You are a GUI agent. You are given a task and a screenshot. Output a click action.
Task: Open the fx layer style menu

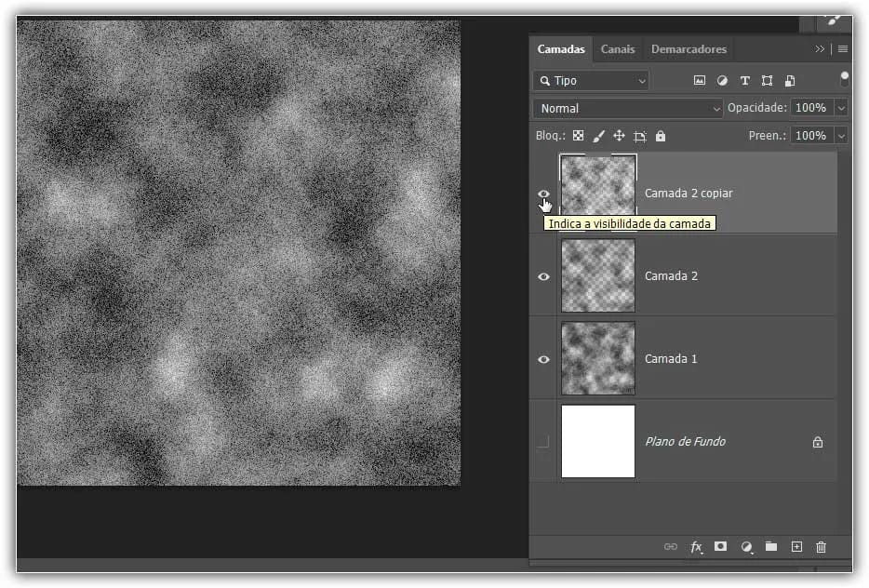(x=696, y=547)
